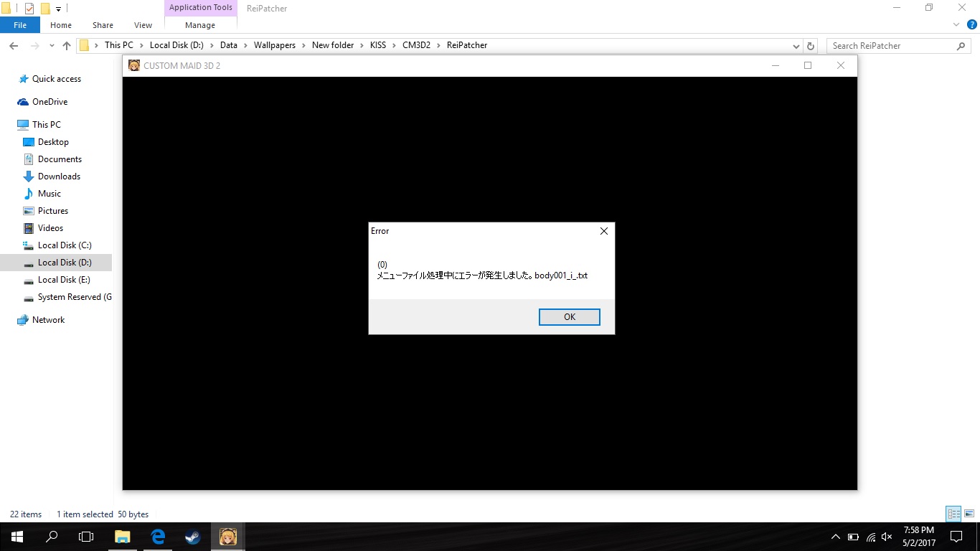Screen dimensions: 980x551
Task: Navigate to Wallpapers in address bar
Action: click(275, 45)
